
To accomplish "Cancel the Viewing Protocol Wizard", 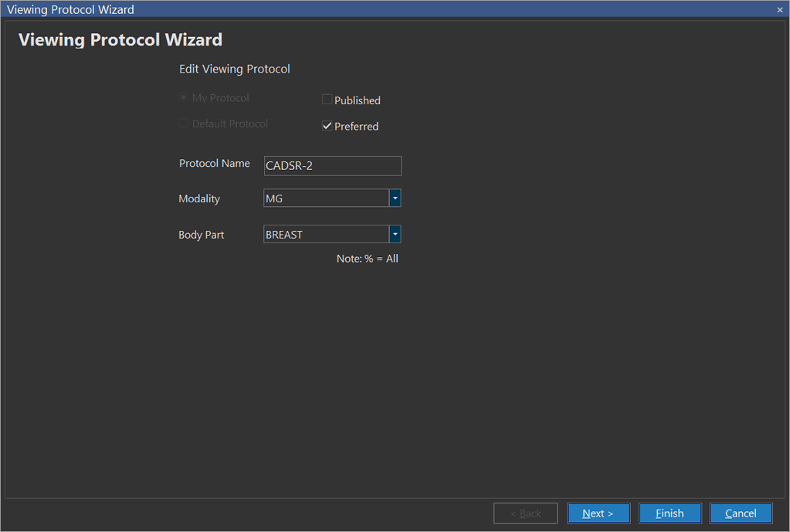I will (741, 513).
